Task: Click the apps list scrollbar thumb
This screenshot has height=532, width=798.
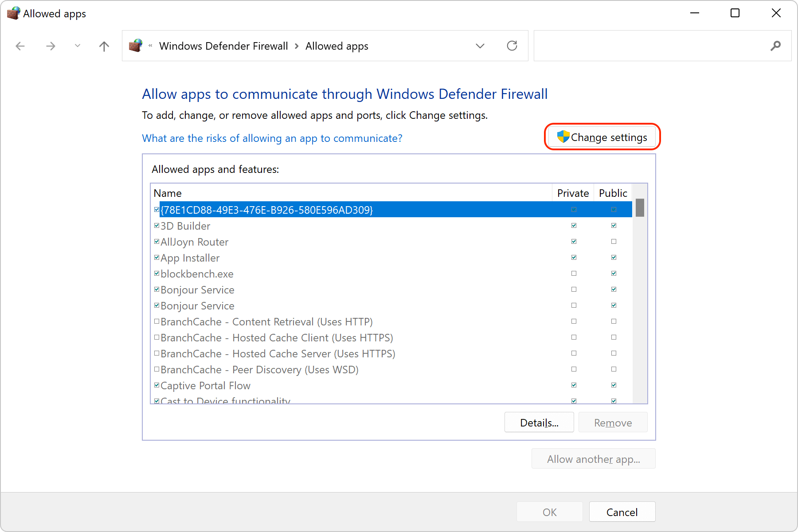Action: [640, 207]
